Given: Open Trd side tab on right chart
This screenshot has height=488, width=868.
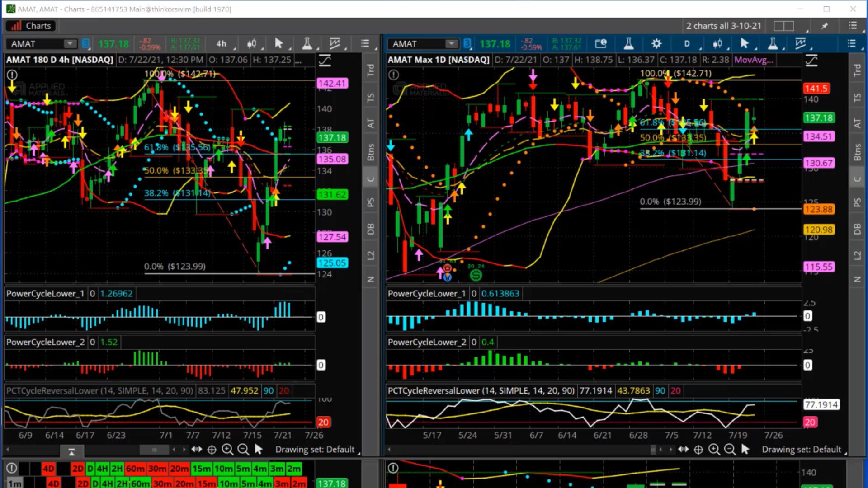Looking at the screenshot, I should click(x=857, y=70).
